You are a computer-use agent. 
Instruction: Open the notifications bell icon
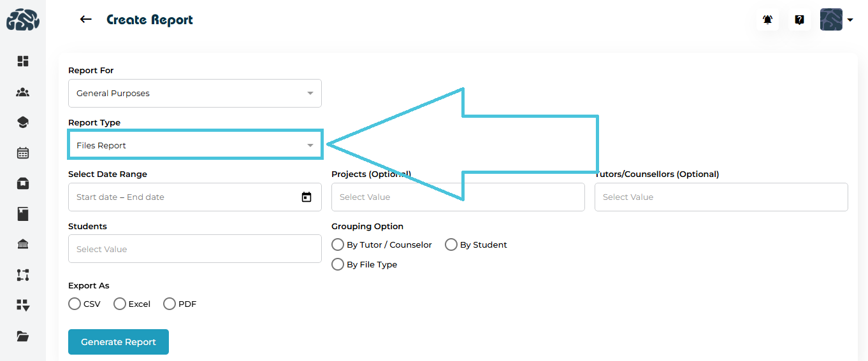[767, 20]
